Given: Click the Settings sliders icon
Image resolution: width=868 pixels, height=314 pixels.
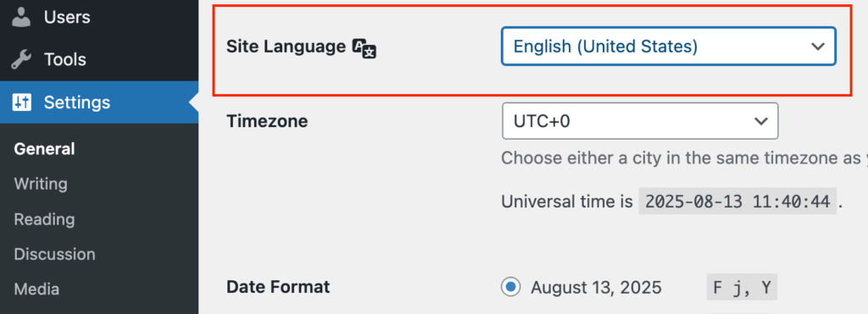Looking at the screenshot, I should point(21,102).
